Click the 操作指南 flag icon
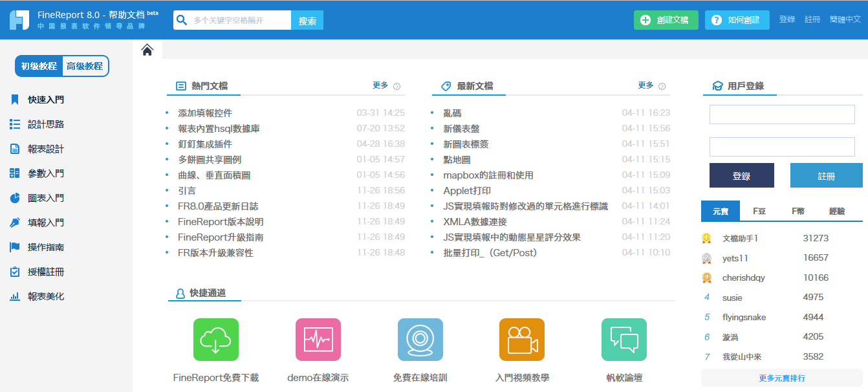 pyautogui.click(x=15, y=247)
